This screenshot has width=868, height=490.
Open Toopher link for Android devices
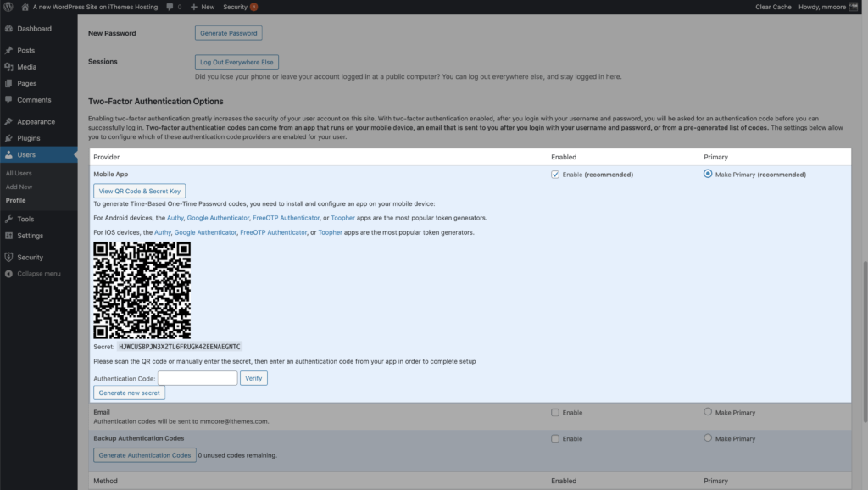tap(342, 218)
